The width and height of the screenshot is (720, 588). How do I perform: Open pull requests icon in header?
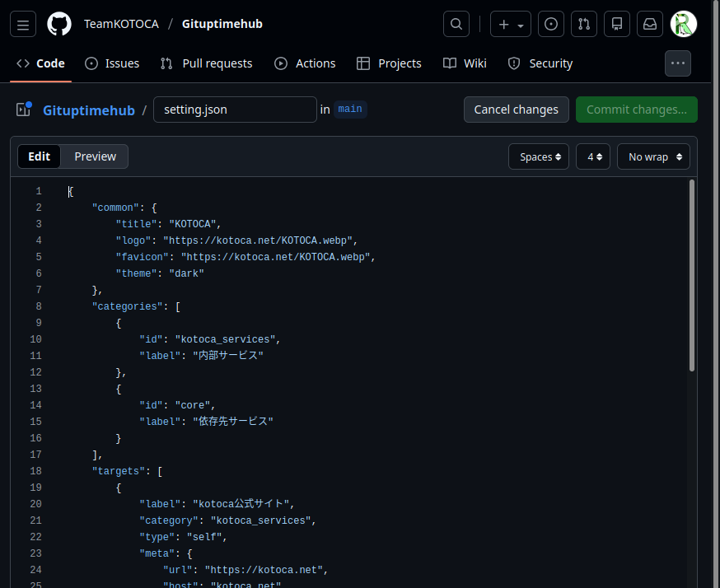click(x=584, y=24)
